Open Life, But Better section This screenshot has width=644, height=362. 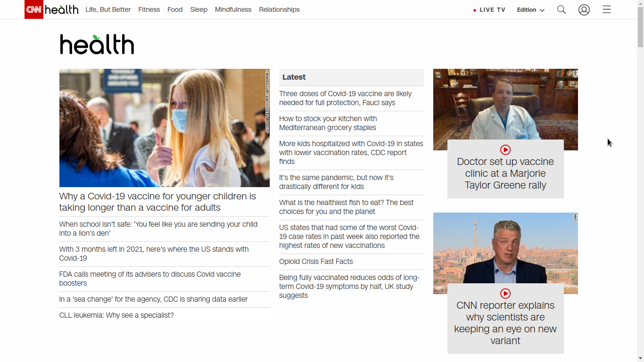tap(108, 9)
